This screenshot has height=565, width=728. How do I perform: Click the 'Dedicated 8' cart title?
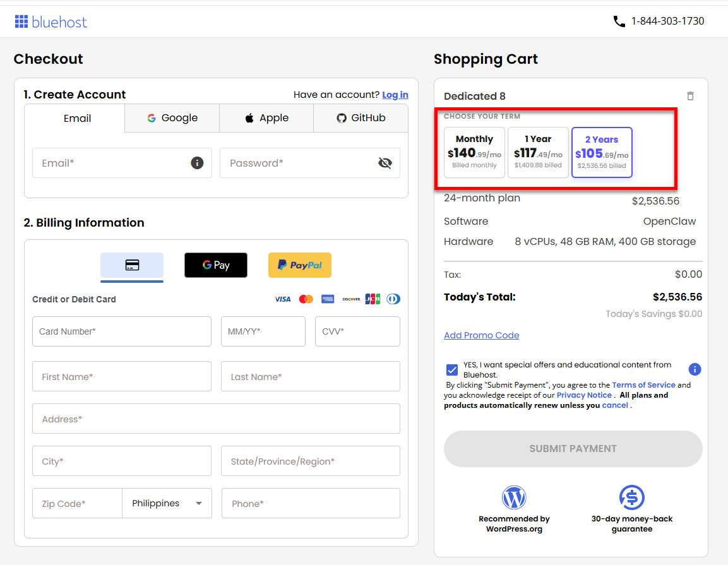475,96
